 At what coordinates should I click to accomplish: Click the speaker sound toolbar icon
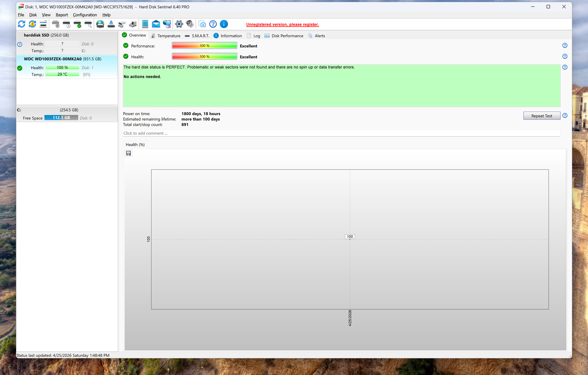click(190, 24)
